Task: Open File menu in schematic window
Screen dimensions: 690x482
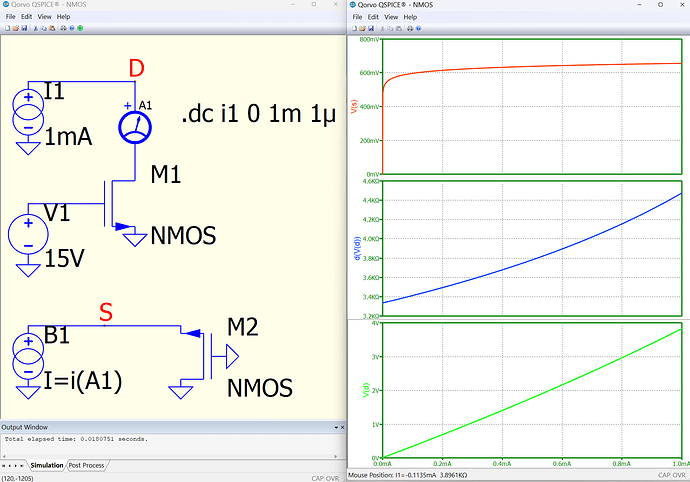Action: click(11, 16)
